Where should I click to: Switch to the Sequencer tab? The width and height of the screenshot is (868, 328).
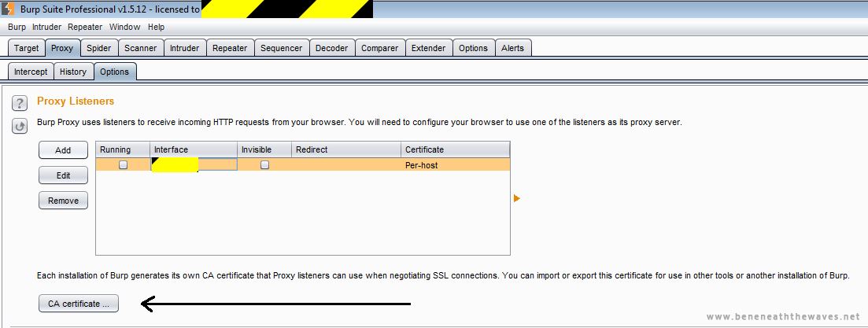pos(281,48)
